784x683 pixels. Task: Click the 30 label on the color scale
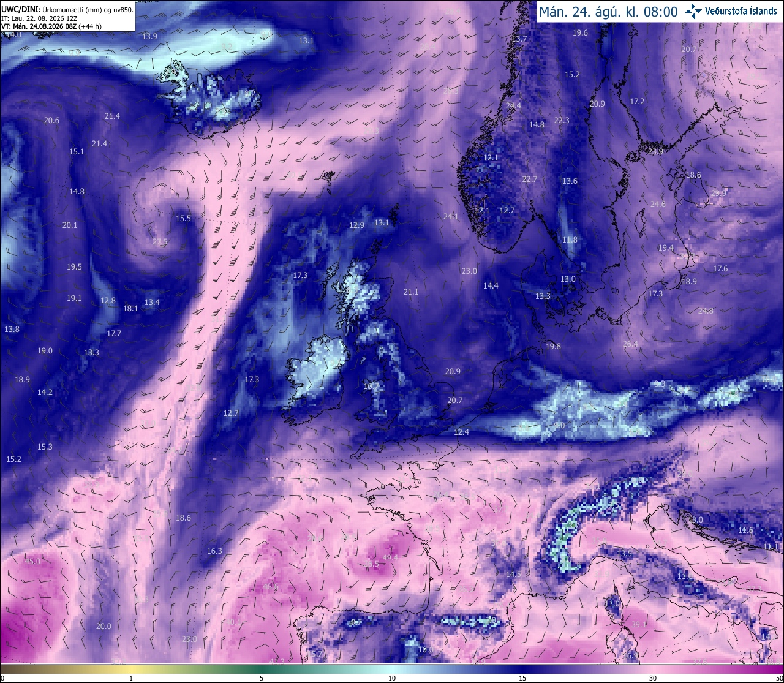pos(653,678)
